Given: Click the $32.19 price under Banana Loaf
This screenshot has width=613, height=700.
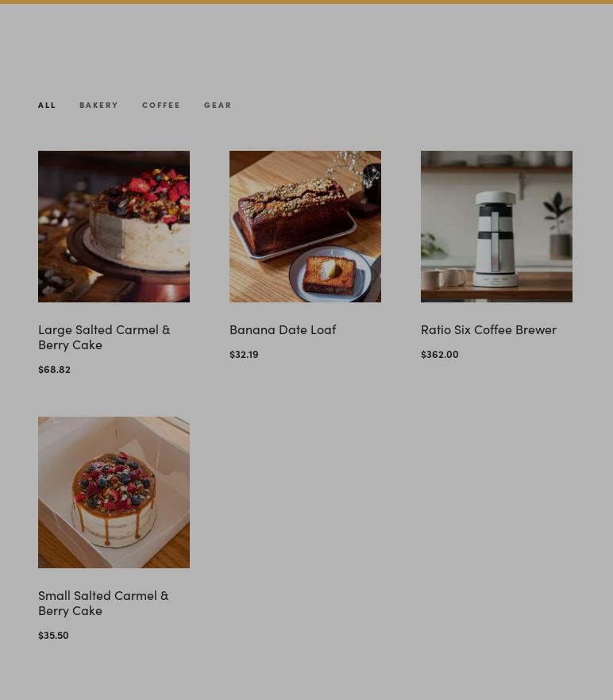Looking at the screenshot, I should coord(244,354).
